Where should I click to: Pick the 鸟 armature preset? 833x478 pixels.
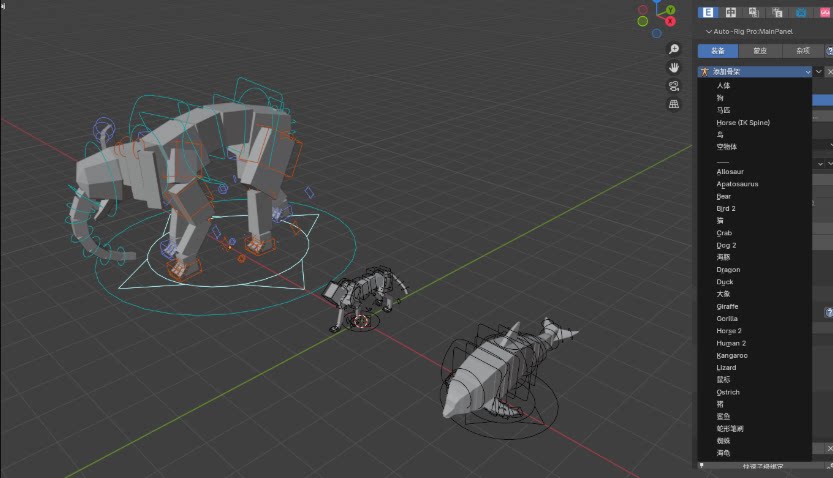coord(720,134)
